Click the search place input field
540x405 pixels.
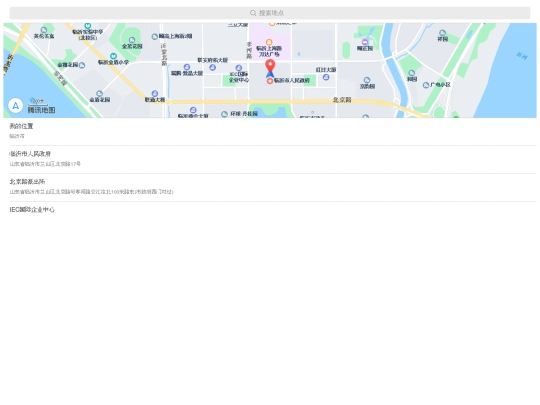270,13
